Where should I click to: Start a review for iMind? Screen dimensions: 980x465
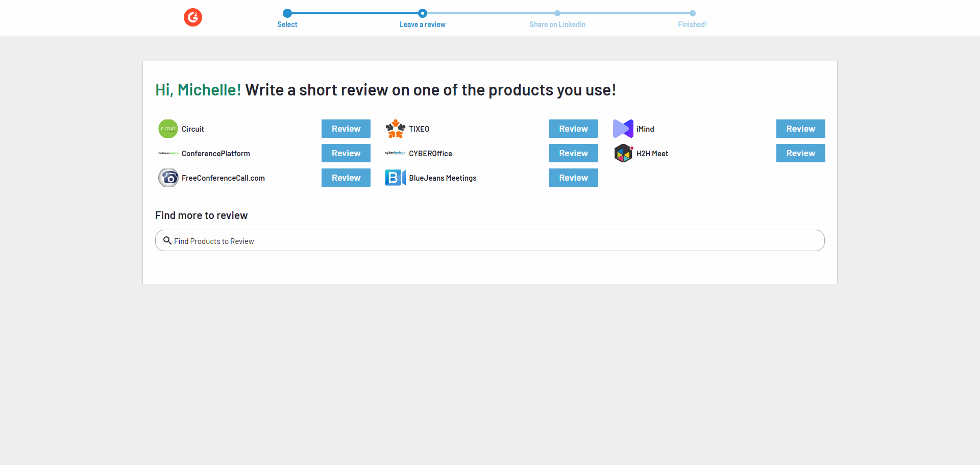click(800, 129)
